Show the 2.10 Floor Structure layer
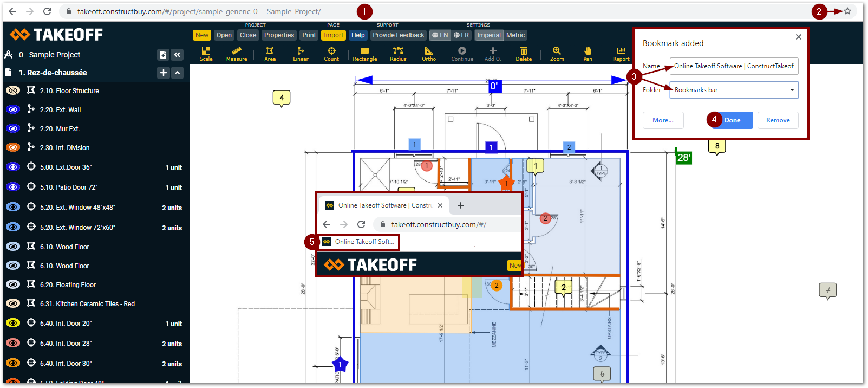 (x=13, y=90)
